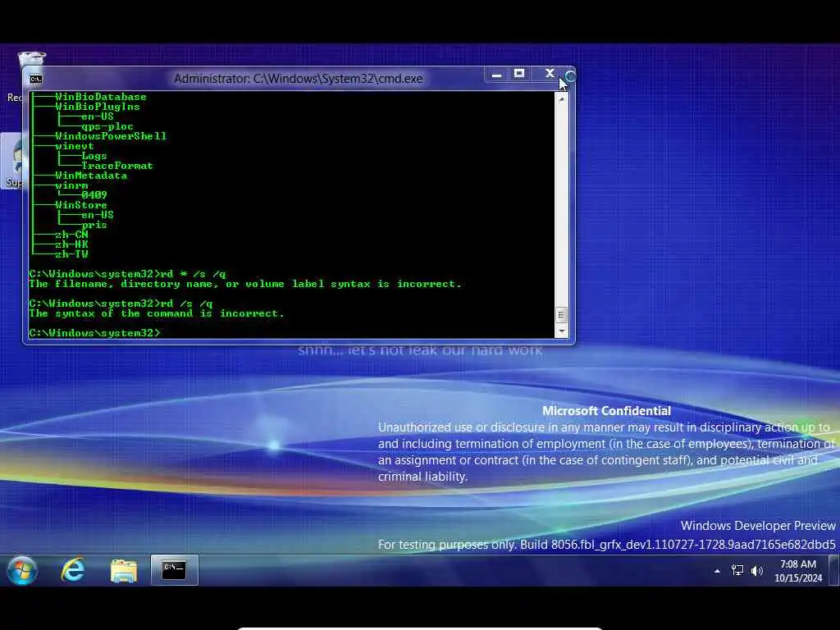Click the WinStore line in output
Viewport: 840px width, 630px height.
pyautogui.click(x=81, y=205)
